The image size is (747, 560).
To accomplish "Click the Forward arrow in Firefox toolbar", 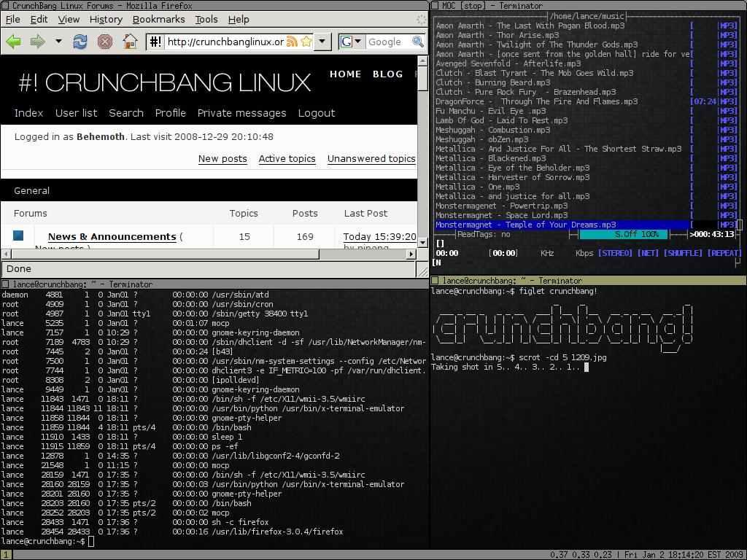I will pos(37,42).
